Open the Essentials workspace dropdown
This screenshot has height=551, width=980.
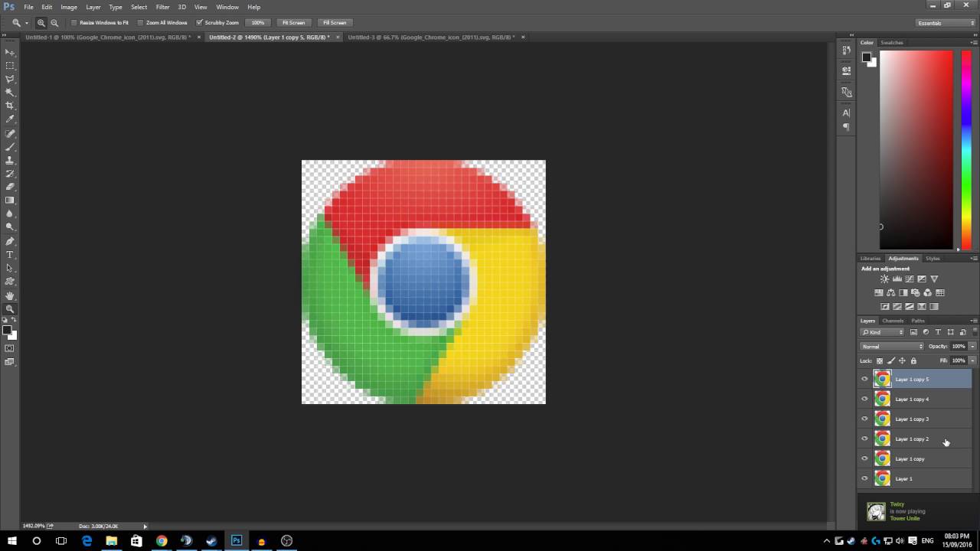click(x=946, y=23)
